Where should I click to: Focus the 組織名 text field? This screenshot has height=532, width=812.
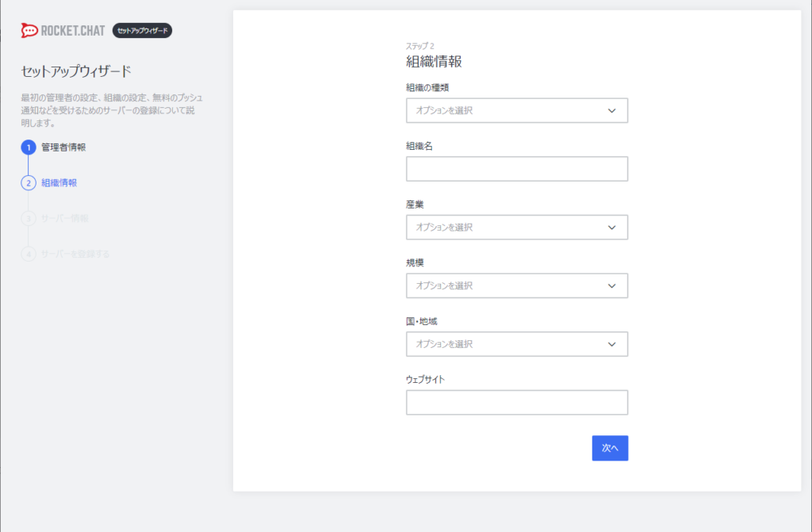(x=517, y=168)
